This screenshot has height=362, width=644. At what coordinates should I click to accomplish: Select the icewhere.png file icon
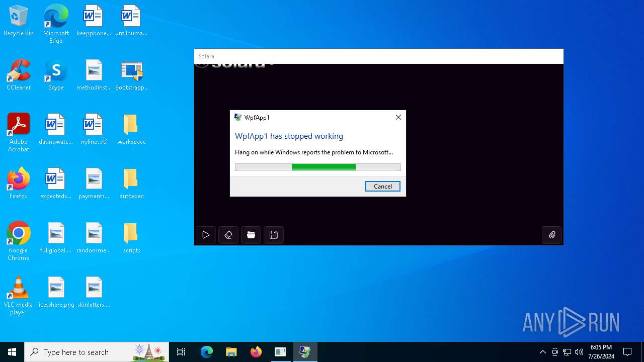click(x=56, y=293)
